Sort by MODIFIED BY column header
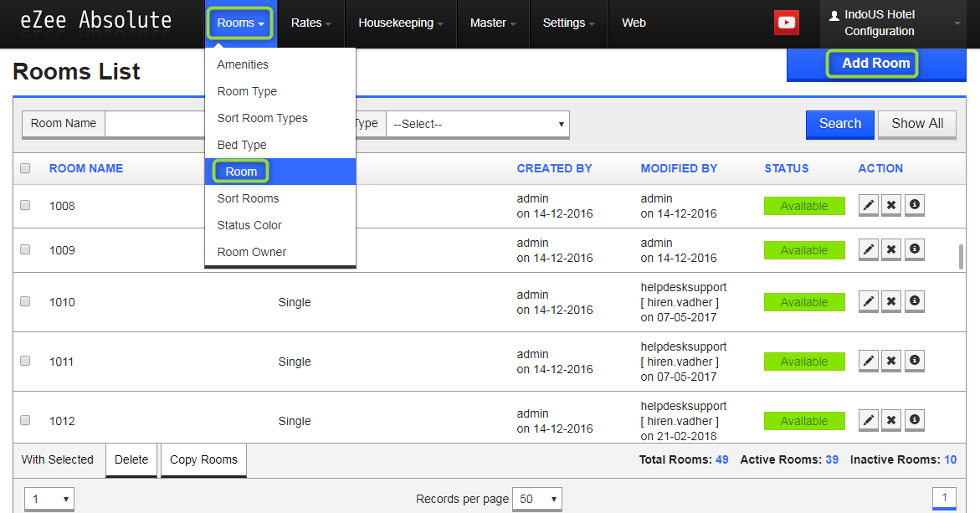 679,168
